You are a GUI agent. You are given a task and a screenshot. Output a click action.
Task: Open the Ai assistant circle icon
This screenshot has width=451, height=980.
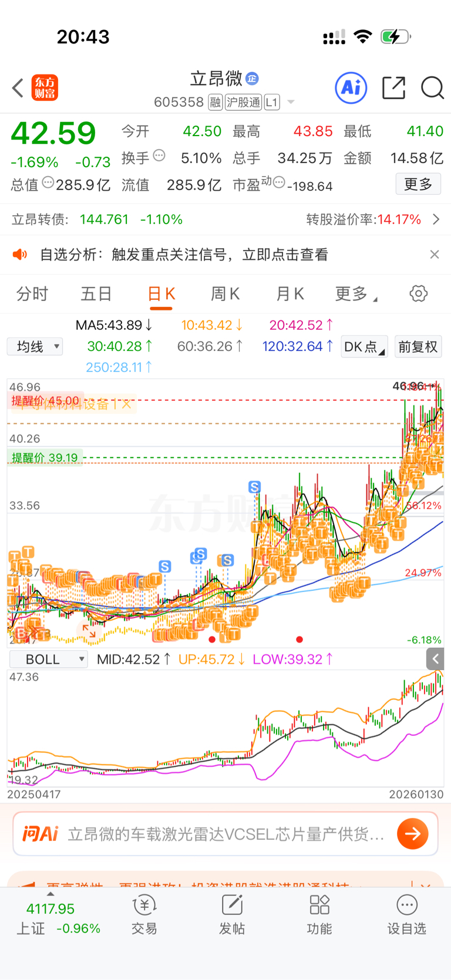tap(351, 88)
